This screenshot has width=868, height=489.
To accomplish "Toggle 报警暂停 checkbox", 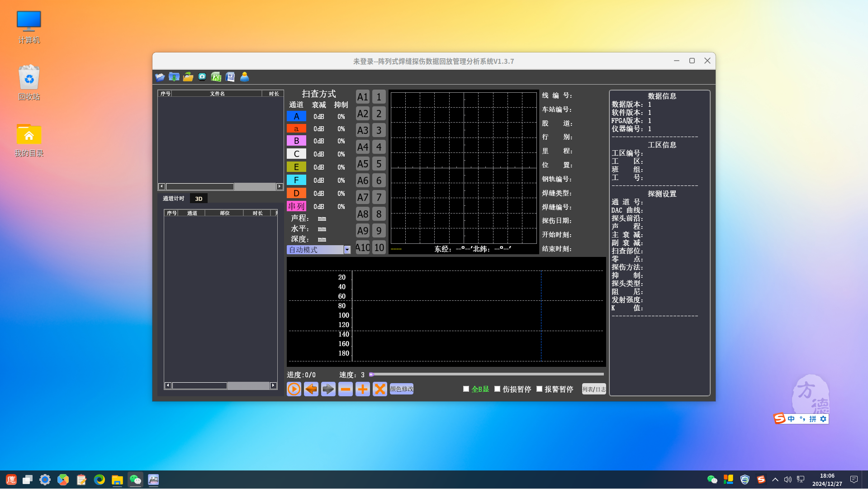I will click(x=539, y=389).
